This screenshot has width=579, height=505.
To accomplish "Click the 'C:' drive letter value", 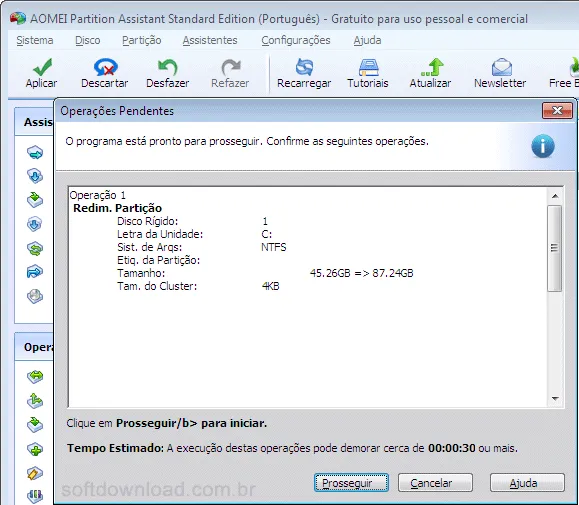I will click(266, 234).
